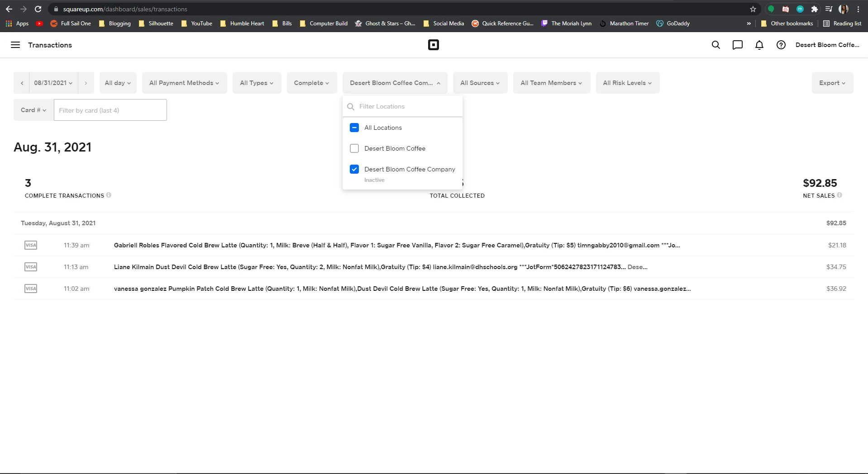Open help using the question mark icon
The width and height of the screenshot is (868, 474).
(781, 45)
